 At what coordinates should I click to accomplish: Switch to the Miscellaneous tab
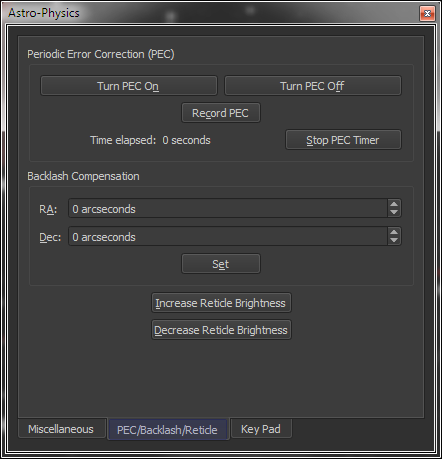62,429
